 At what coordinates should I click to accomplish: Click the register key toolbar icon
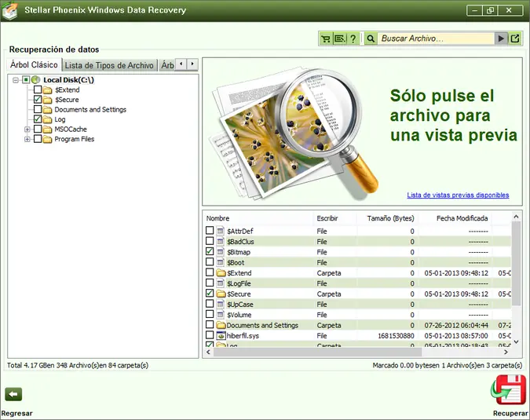click(340, 38)
